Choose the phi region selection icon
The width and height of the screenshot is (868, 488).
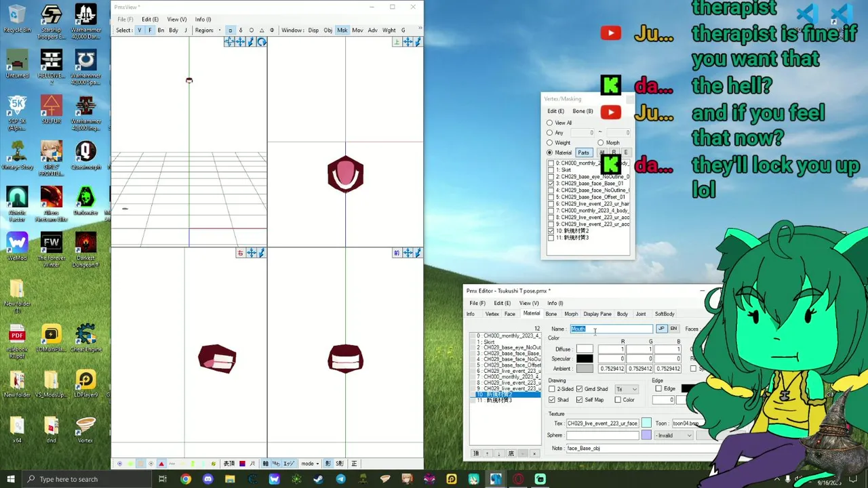click(272, 30)
